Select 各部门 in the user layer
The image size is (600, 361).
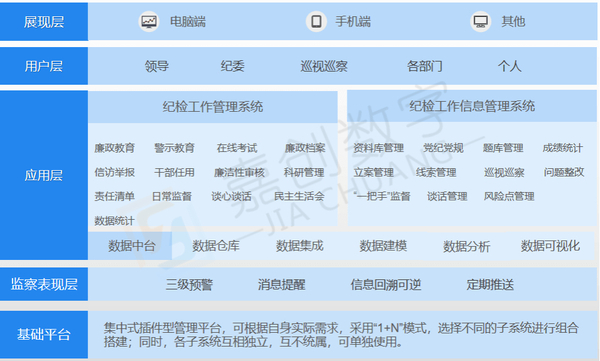point(425,66)
